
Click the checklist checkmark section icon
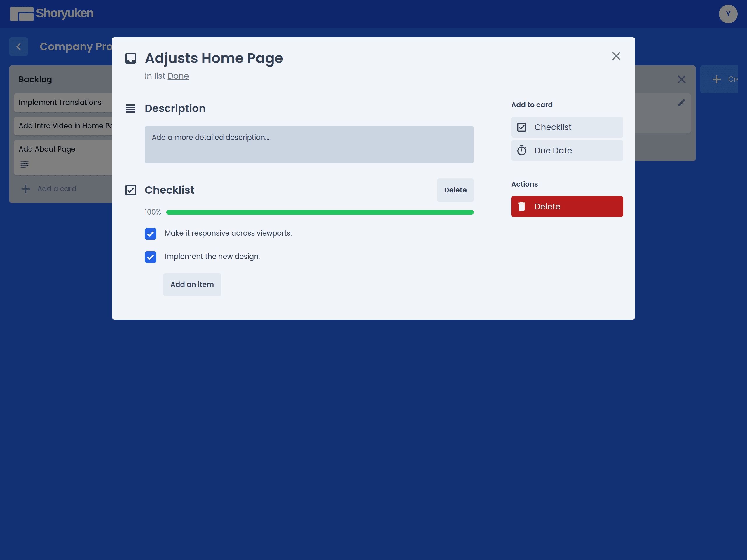click(x=130, y=190)
